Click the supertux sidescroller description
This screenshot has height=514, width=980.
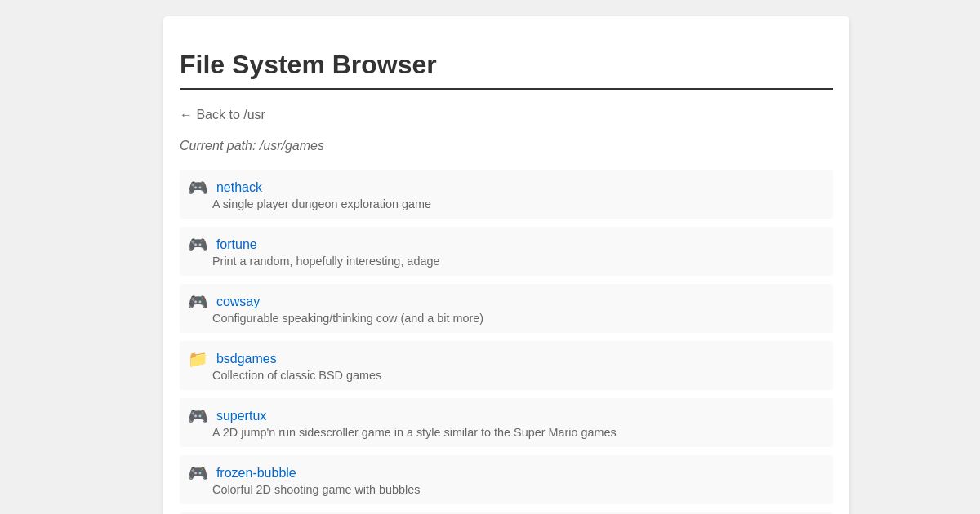tap(414, 432)
